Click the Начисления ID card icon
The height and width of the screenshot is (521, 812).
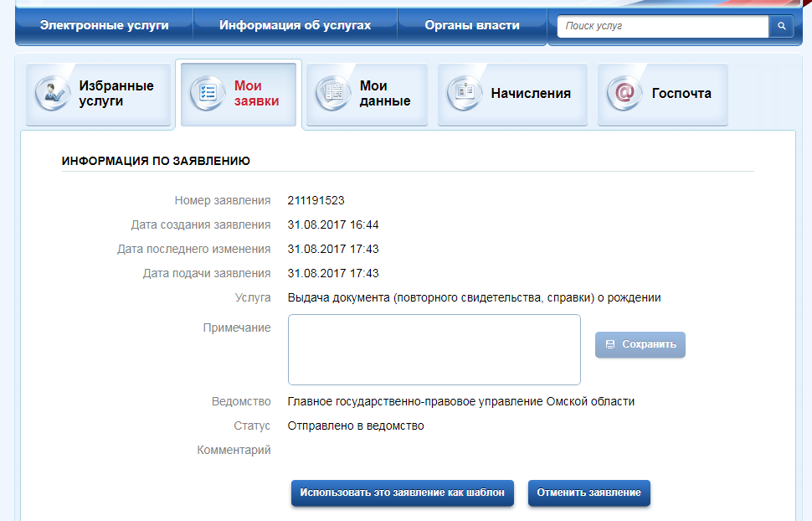[x=464, y=93]
